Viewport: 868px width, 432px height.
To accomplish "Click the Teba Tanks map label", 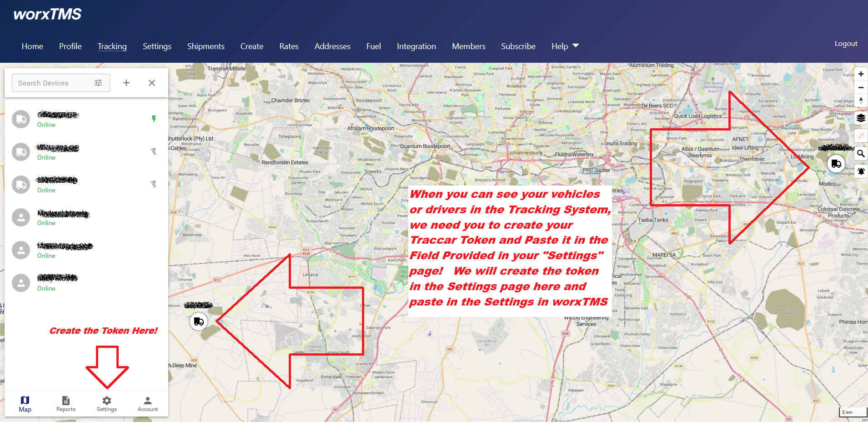I will 653,220.
